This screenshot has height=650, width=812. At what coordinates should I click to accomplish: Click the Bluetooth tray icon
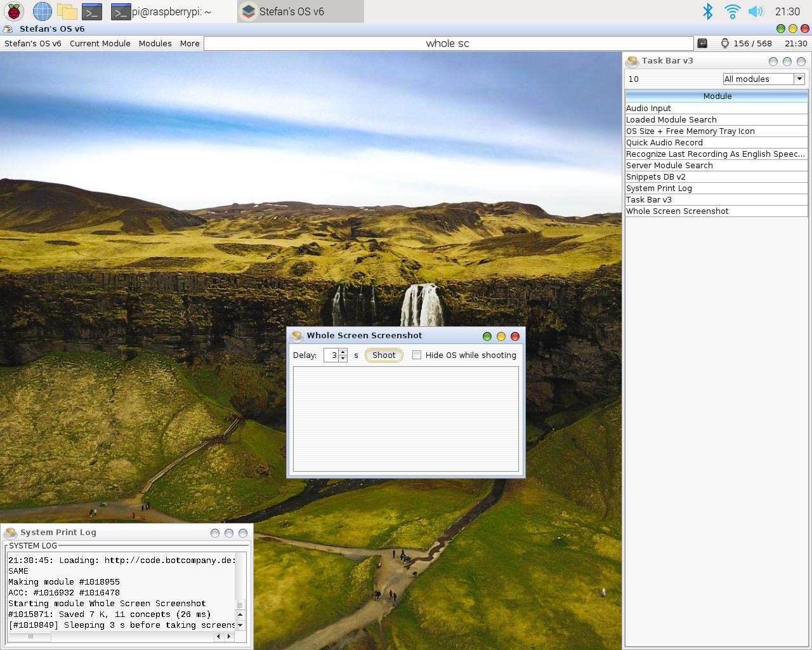point(708,11)
